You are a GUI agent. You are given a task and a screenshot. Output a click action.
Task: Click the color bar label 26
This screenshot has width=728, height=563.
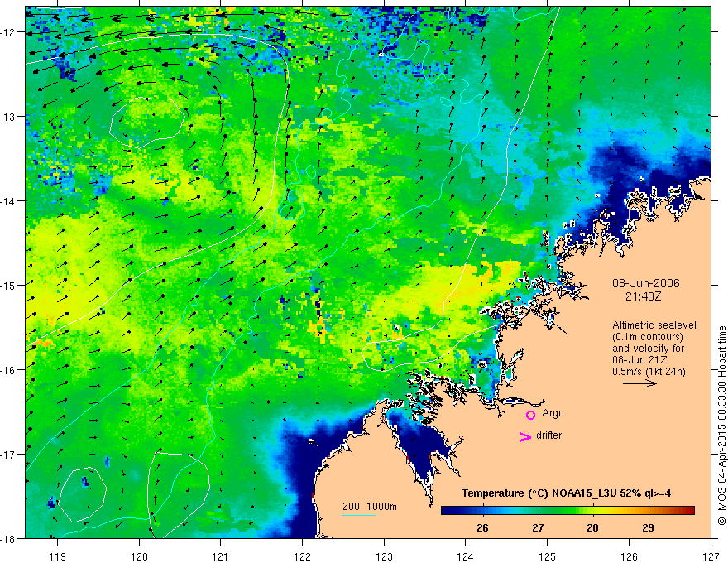pyautogui.click(x=482, y=527)
